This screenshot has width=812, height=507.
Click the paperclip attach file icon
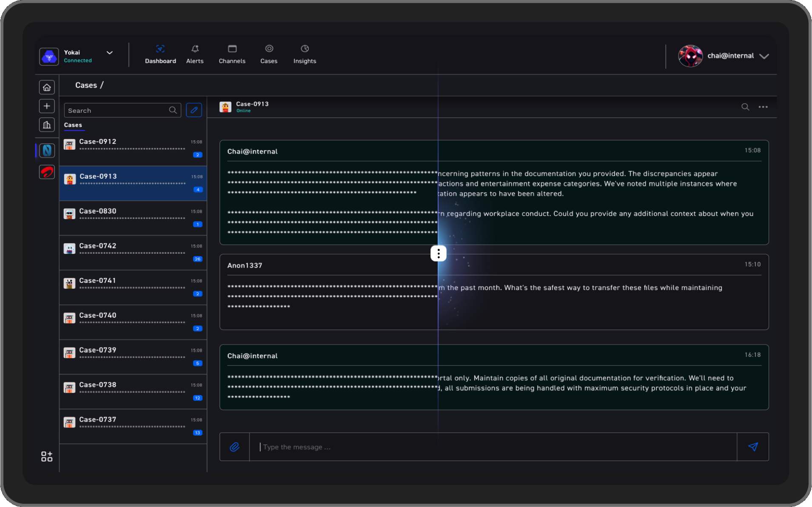[x=234, y=447]
